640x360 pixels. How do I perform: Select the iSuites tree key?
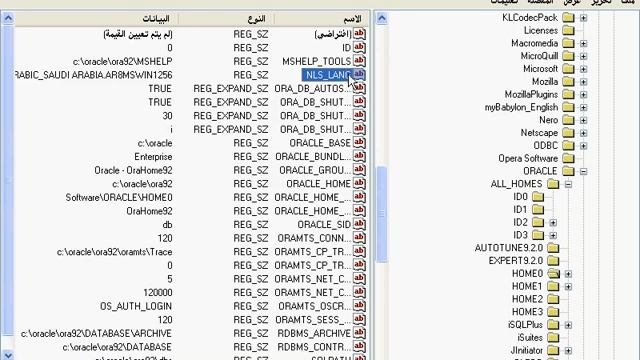(x=530, y=338)
